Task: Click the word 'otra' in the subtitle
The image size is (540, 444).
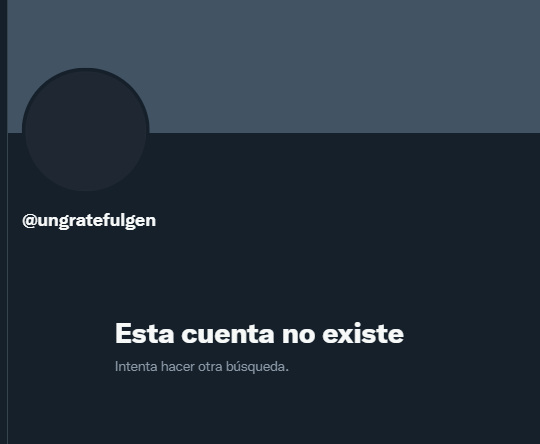Action: click(x=210, y=366)
